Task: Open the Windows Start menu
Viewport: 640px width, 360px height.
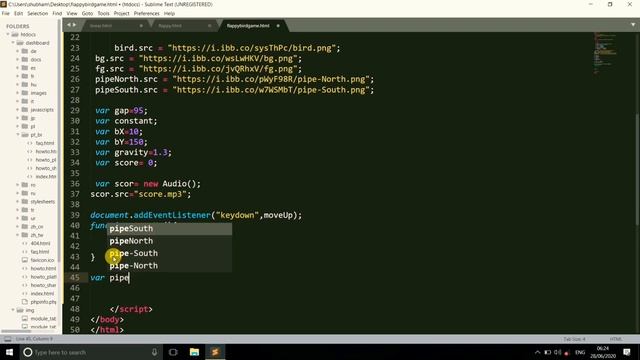Action: [9, 352]
